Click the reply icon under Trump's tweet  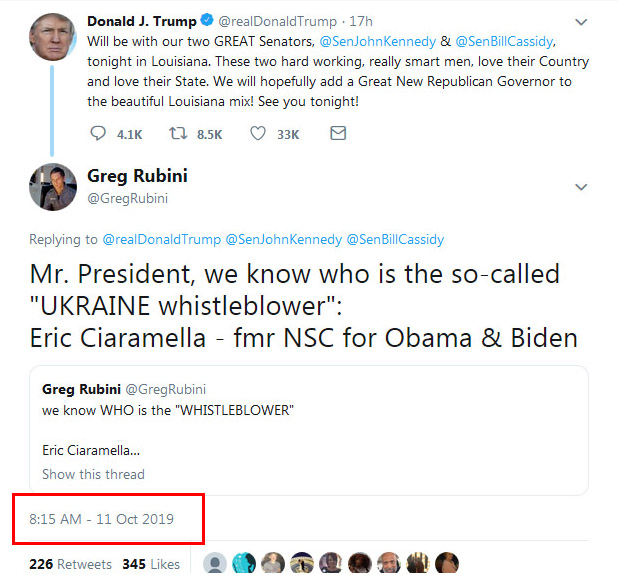[98, 133]
